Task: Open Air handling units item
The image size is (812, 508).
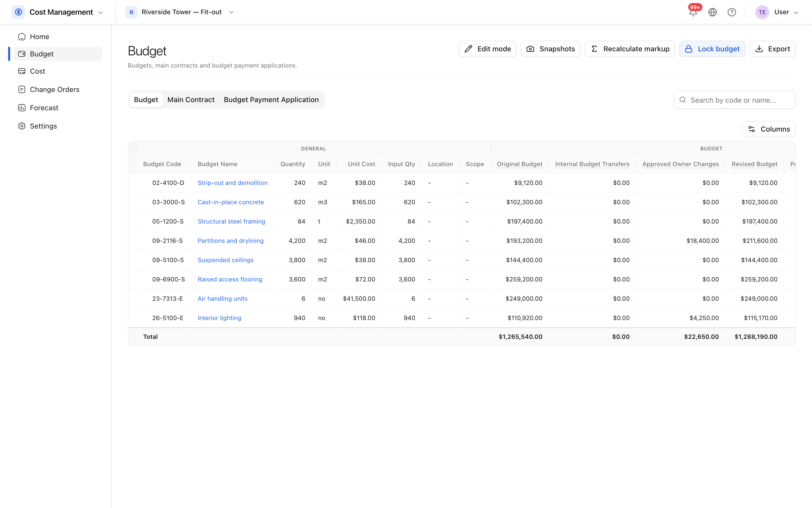Action: [x=223, y=299]
